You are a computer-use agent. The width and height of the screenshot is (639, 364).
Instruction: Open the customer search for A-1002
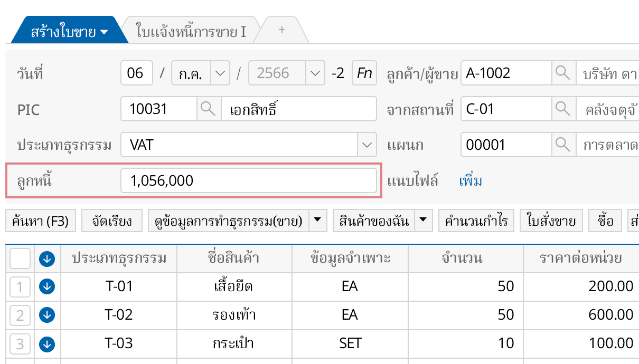562,73
